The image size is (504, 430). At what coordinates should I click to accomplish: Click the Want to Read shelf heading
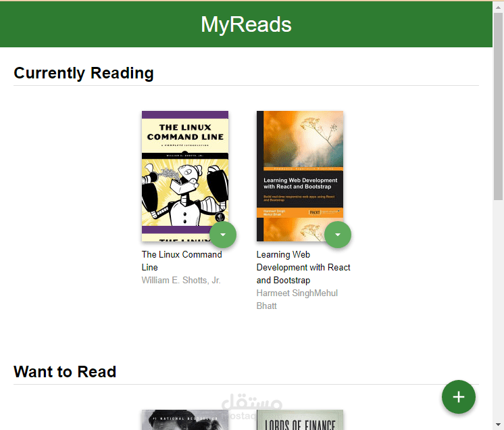point(65,372)
